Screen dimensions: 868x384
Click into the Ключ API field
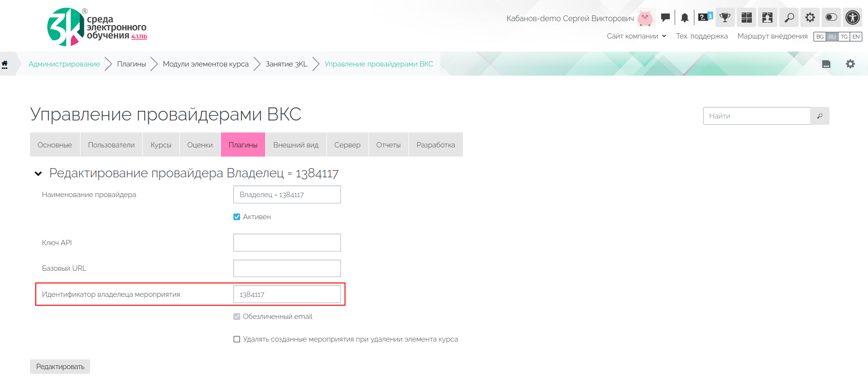click(x=287, y=243)
